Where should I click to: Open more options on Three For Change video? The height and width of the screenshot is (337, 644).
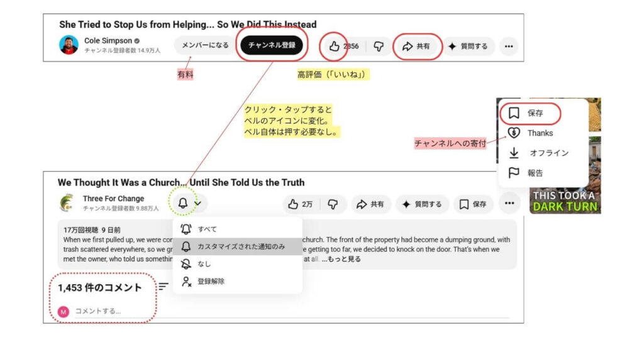(509, 203)
